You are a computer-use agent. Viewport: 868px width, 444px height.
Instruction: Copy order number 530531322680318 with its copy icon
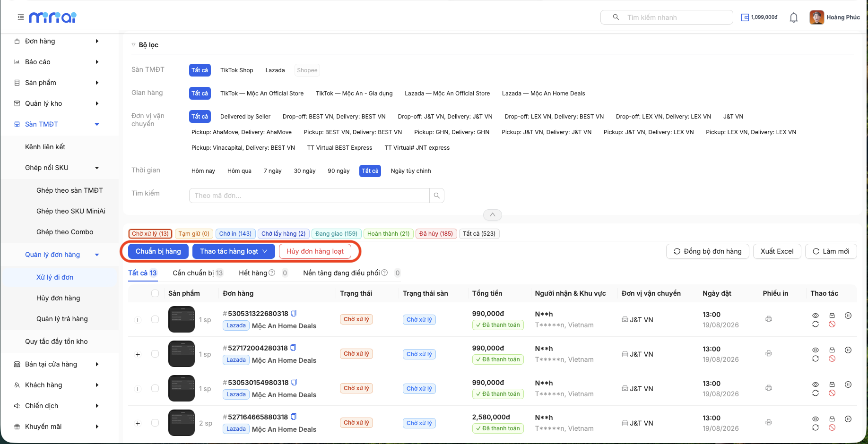tap(294, 313)
